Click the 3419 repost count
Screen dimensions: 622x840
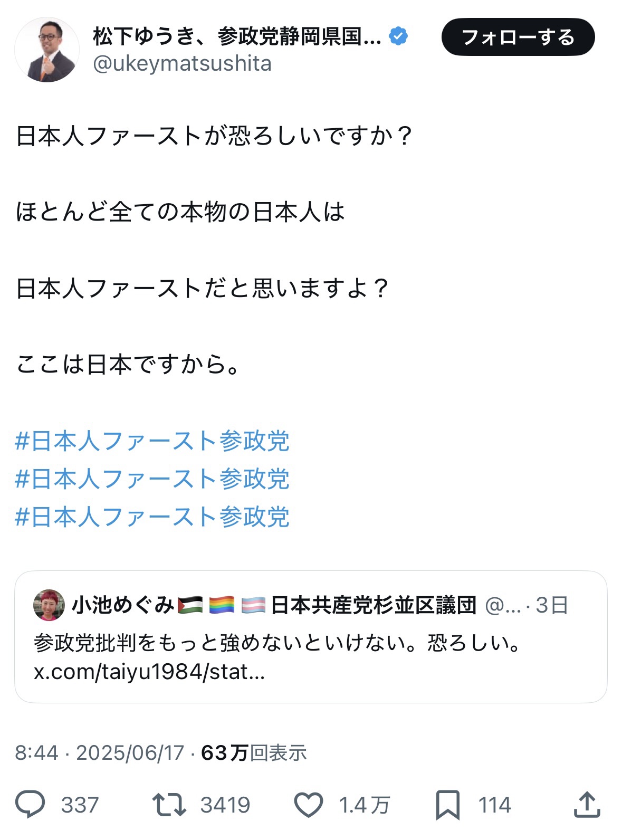click(225, 805)
